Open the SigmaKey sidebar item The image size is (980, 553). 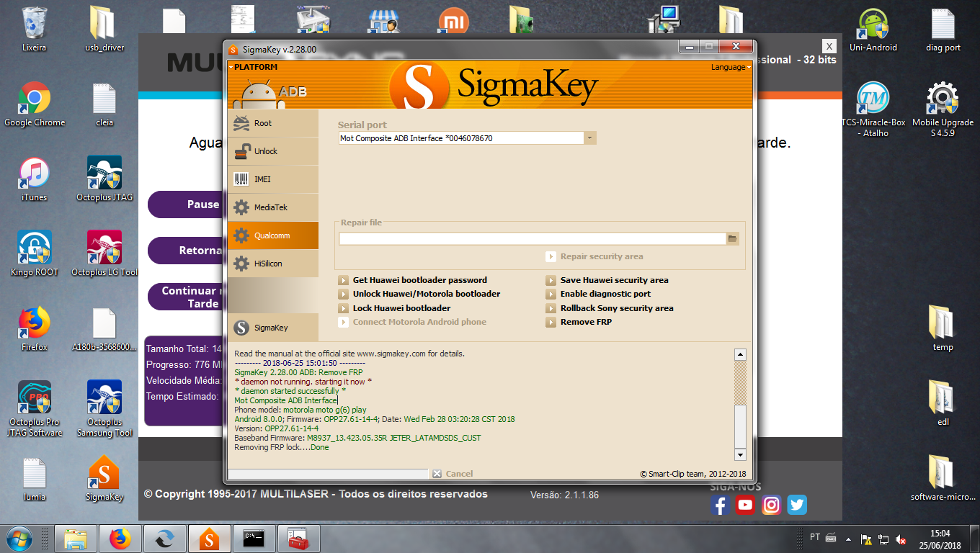[x=272, y=328]
